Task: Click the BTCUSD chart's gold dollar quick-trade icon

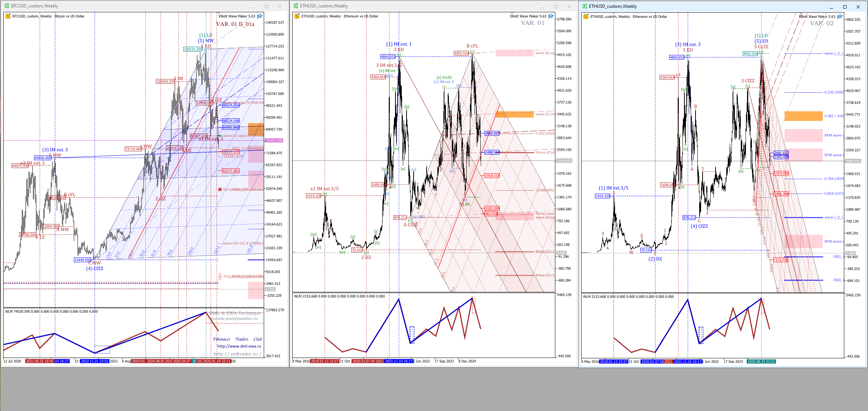Action: (8, 16)
